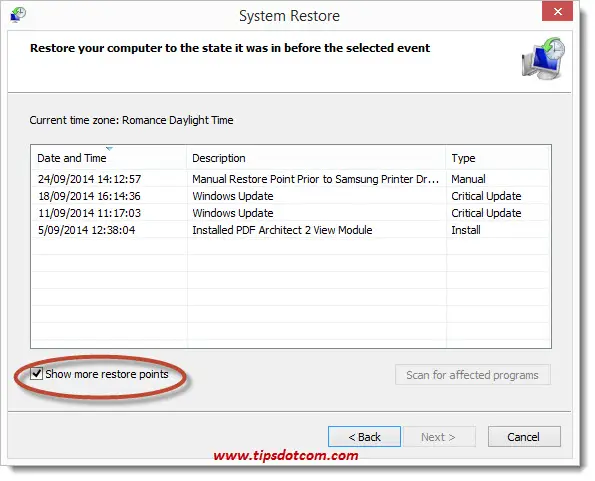Click the Next button
Image resolution: width=595 pixels, height=481 pixels.
coord(439,437)
